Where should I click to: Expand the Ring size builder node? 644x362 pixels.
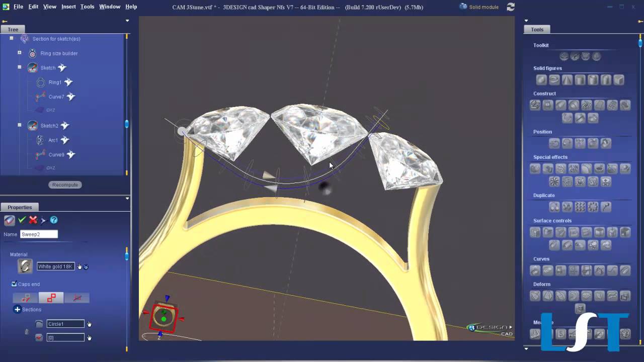click(20, 52)
